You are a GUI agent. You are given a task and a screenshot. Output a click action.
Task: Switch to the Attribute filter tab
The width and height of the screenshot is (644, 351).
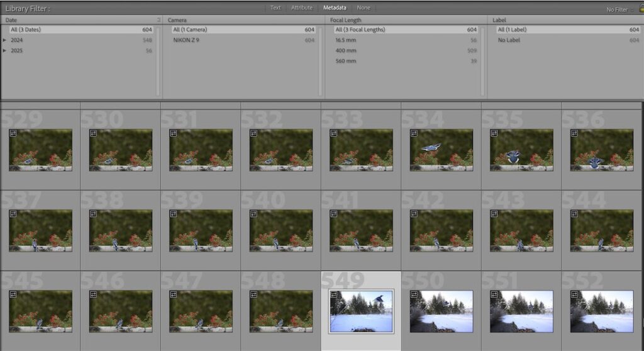pyautogui.click(x=301, y=8)
